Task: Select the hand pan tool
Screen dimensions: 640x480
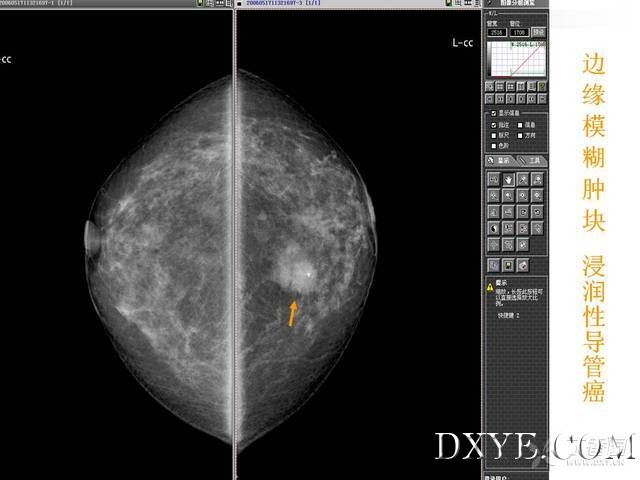Action: coord(509,180)
